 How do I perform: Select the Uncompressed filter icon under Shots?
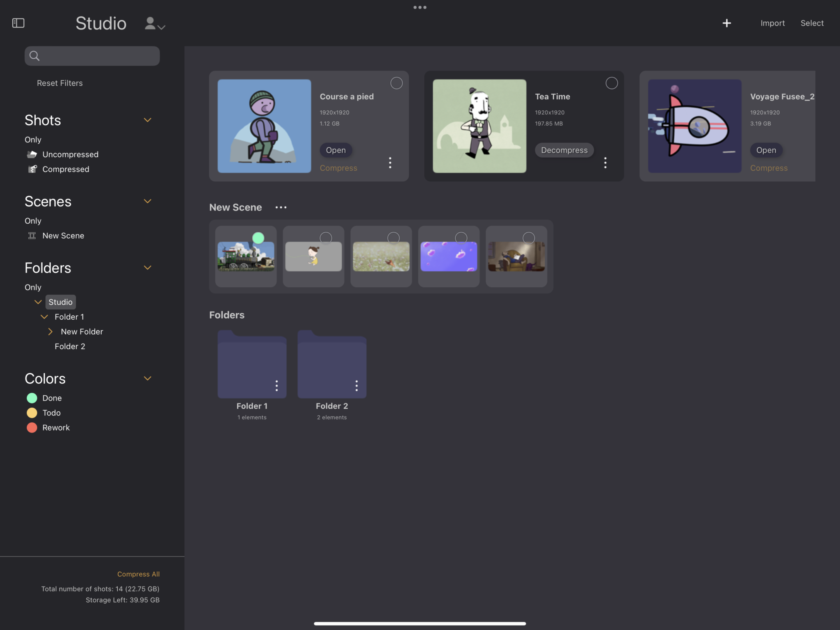coord(32,154)
